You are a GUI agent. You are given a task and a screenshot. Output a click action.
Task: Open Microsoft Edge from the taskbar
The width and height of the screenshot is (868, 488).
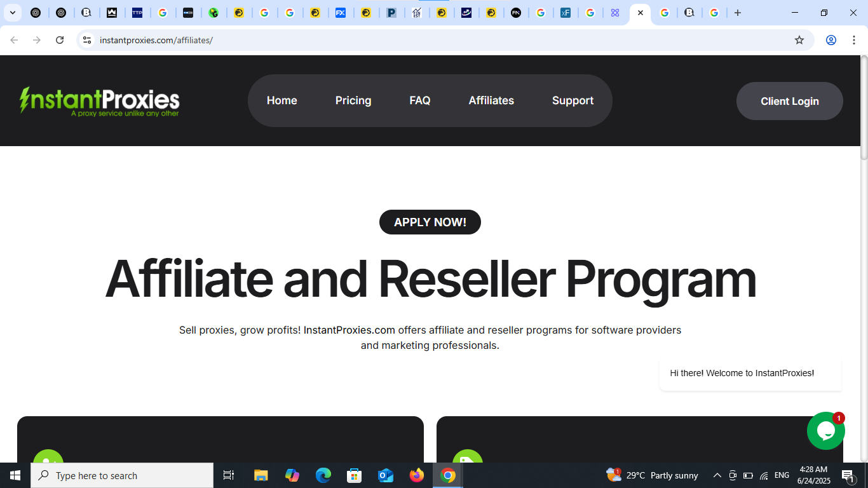[x=323, y=475]
